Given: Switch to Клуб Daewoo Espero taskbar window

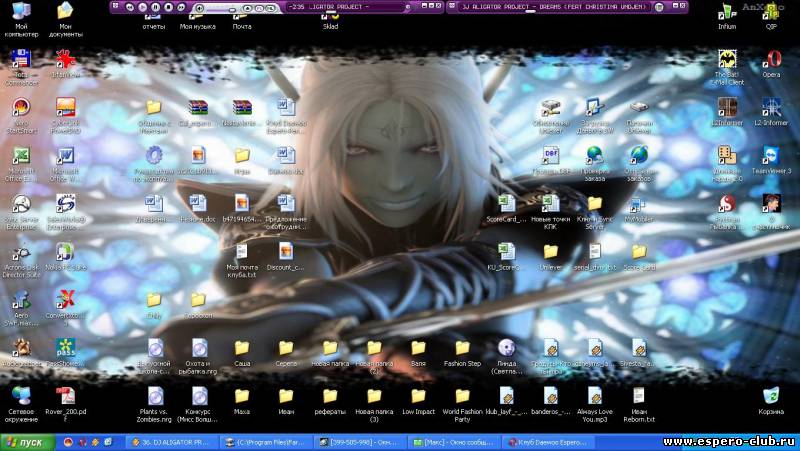Looking at the screenshot, I should 547,442.
